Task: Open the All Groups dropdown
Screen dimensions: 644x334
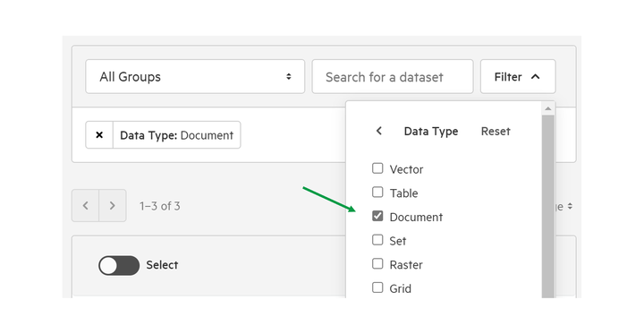Action: [x=195, y=76]
